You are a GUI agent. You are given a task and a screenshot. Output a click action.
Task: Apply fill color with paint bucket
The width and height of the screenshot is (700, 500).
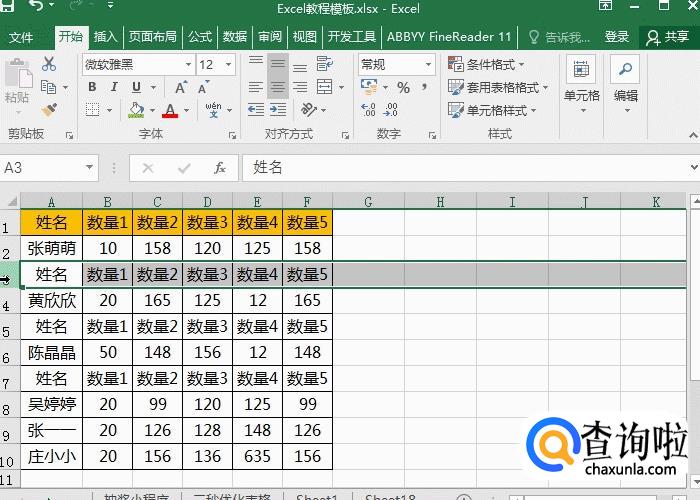[x=136, y=110]
